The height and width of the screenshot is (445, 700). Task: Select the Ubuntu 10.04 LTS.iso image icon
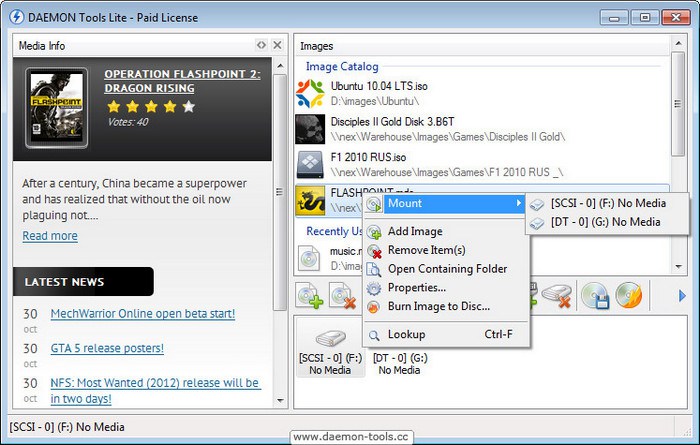310,94
